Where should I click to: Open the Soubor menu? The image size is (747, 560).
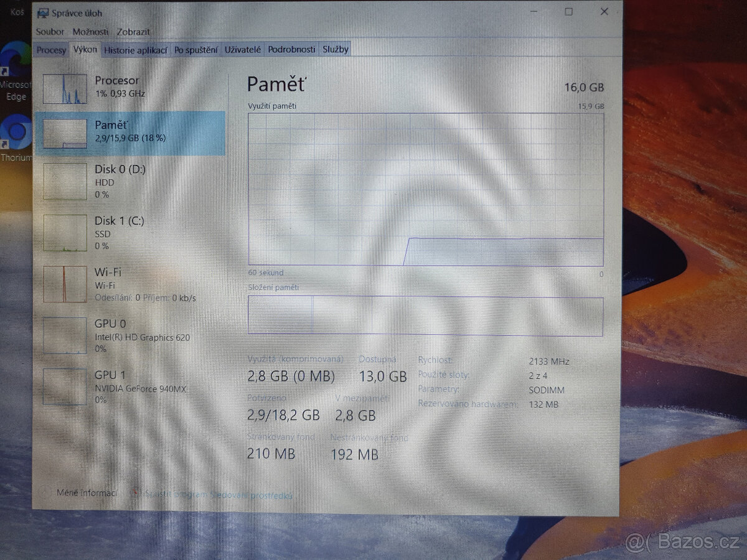pyautogui.click(x=50, y=31)
